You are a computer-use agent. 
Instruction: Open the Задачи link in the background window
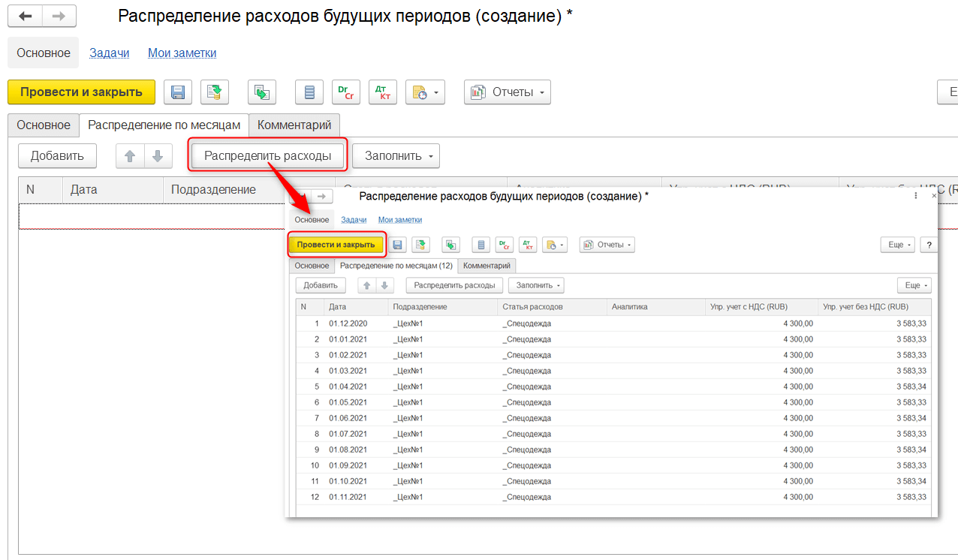pyautogui.click(x=110, y=53)
